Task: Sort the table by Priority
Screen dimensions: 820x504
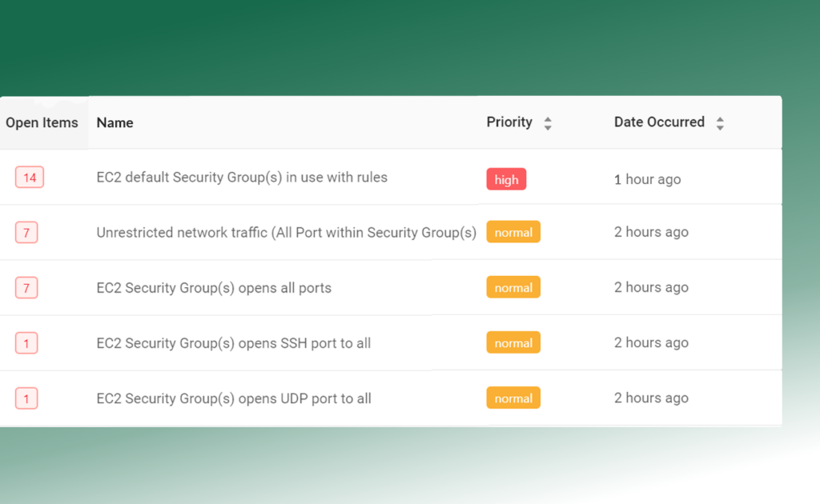Action: tap(548, 123)
